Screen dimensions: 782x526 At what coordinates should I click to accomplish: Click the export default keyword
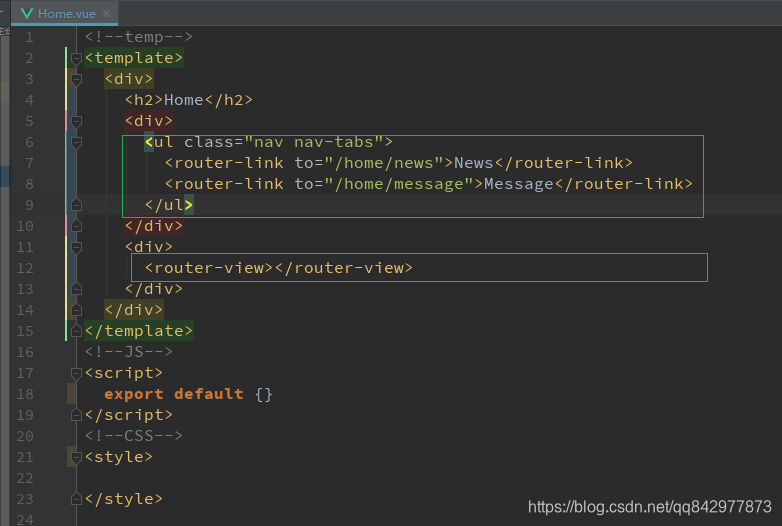tap(174, 394)
